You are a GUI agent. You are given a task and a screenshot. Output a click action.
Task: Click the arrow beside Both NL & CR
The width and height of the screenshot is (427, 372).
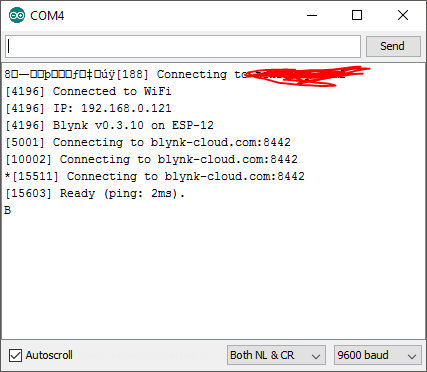pos(316,356)
